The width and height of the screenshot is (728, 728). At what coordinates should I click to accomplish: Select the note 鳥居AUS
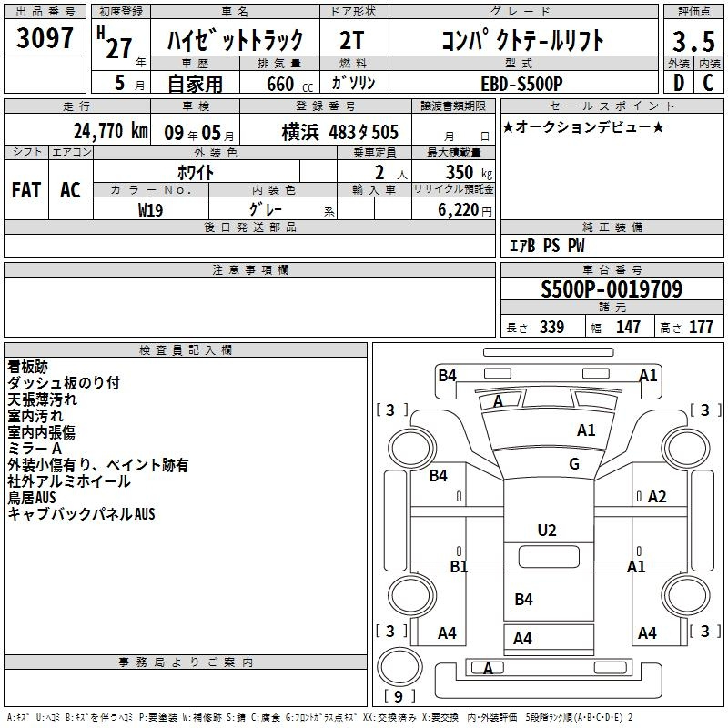point(32,498)
